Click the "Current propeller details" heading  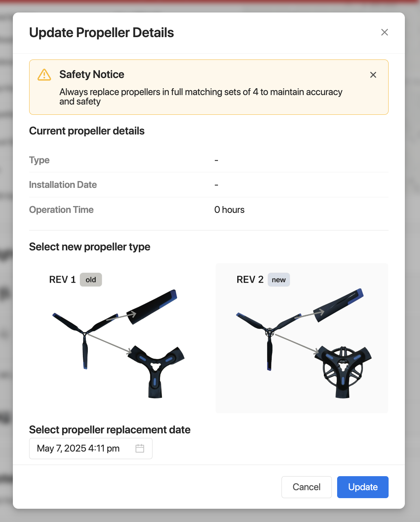click(87, 131)
